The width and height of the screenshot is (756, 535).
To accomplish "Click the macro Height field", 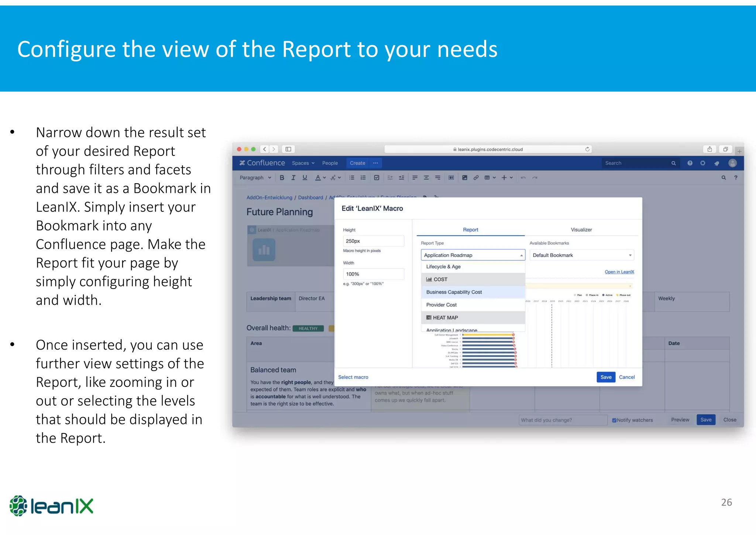I will (x=374, y=241).
